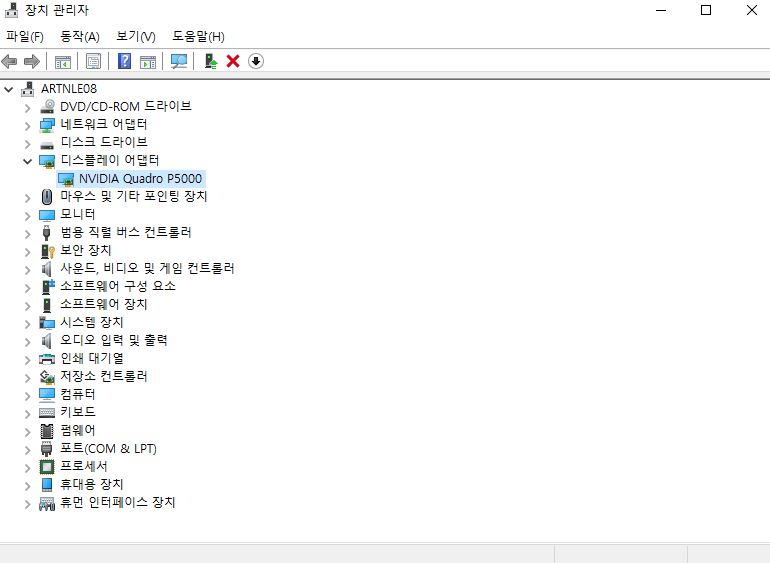Select 범용 직렬 버스 컨트롤러 row
The image size is (770, 563).
126,232
